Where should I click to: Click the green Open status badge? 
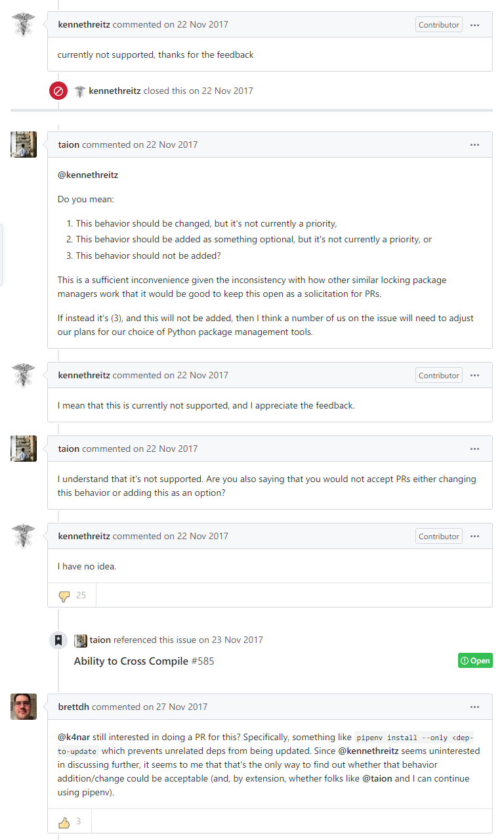tap(475, 661)
